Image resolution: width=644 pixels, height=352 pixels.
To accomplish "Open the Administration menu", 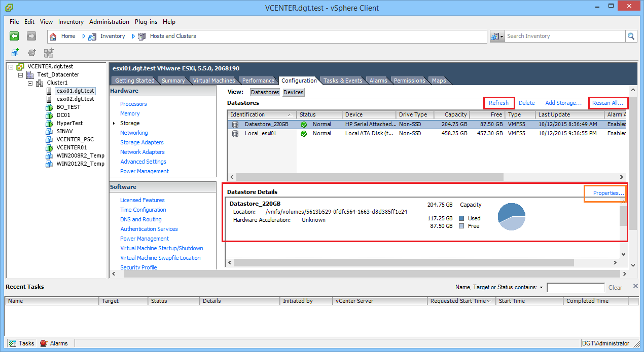I will (x=109, y=22).
